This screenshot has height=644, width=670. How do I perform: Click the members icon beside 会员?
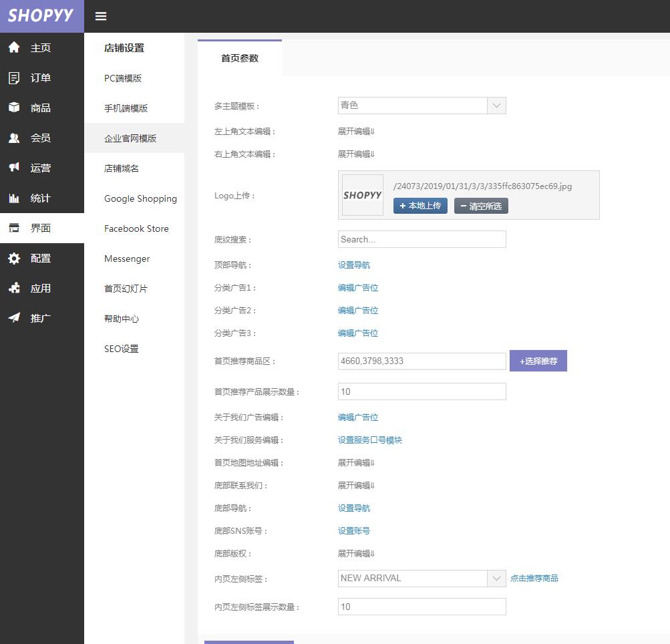14,138
